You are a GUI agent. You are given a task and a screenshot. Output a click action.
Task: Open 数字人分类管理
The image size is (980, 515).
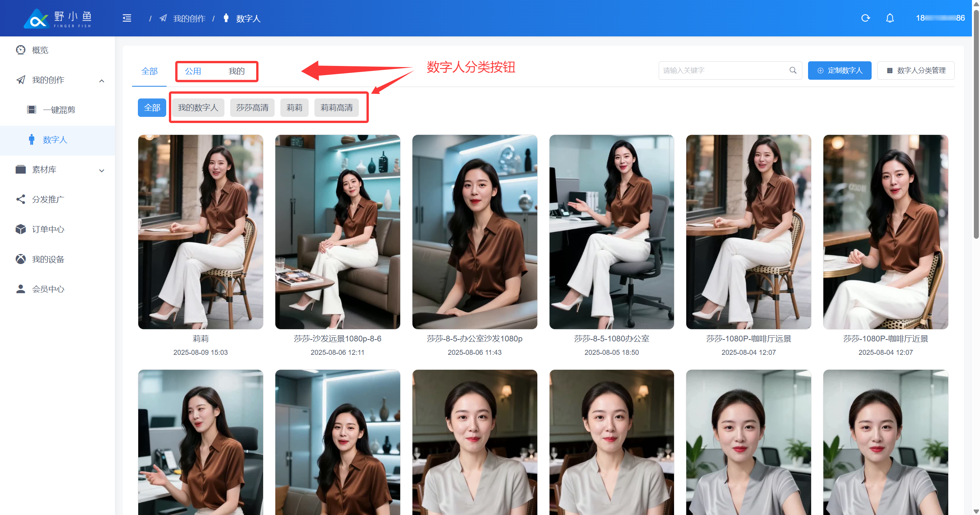[x=916, y=71]
